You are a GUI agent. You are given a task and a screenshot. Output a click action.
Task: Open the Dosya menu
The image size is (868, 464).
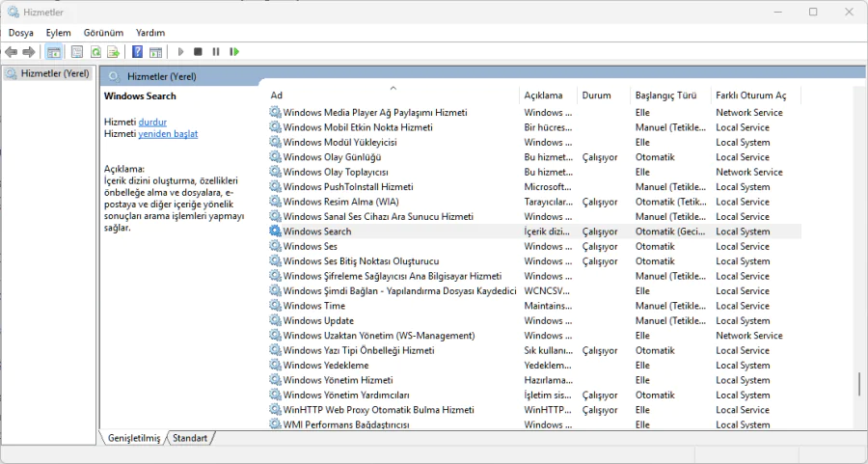pyautogui.click(x=21, y=33)
